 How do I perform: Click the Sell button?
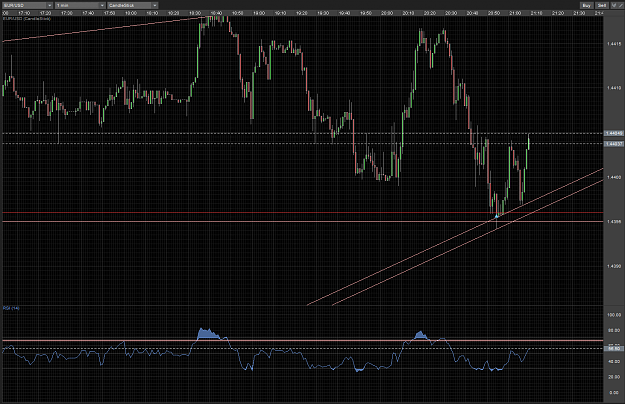point(601,5)
